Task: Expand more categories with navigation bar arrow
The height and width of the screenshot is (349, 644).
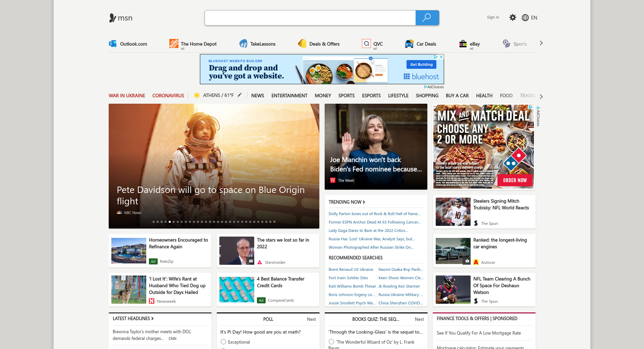Action: coord(541,96)
